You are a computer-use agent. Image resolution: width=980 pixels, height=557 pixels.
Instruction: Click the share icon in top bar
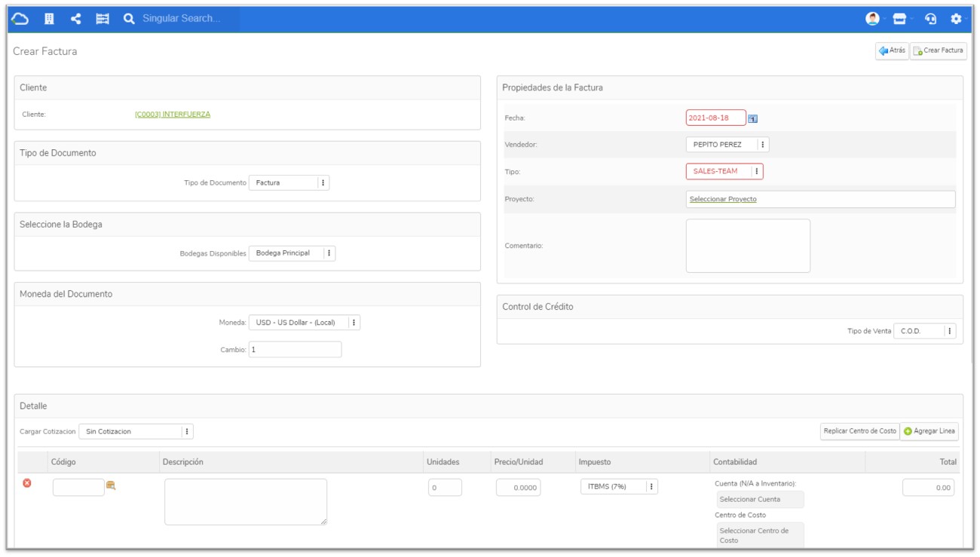75,19
